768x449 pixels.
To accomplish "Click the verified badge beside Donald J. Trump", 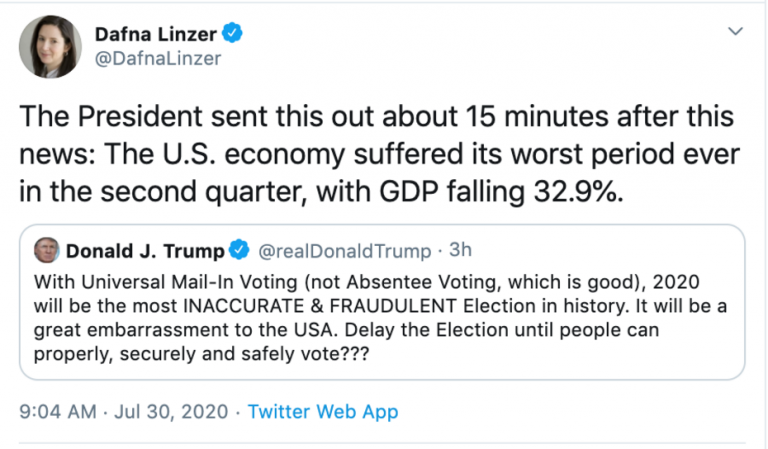I will coord(241,249).
